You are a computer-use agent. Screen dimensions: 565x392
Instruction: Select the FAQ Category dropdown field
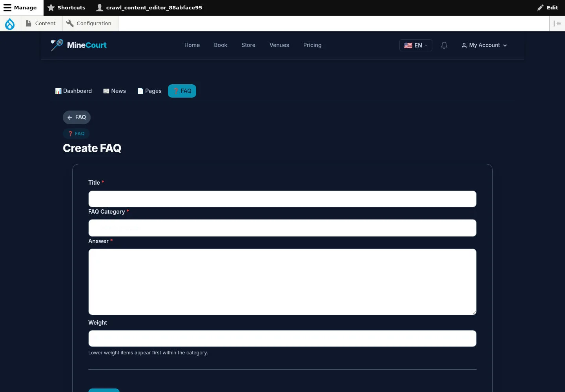point(282,228)
